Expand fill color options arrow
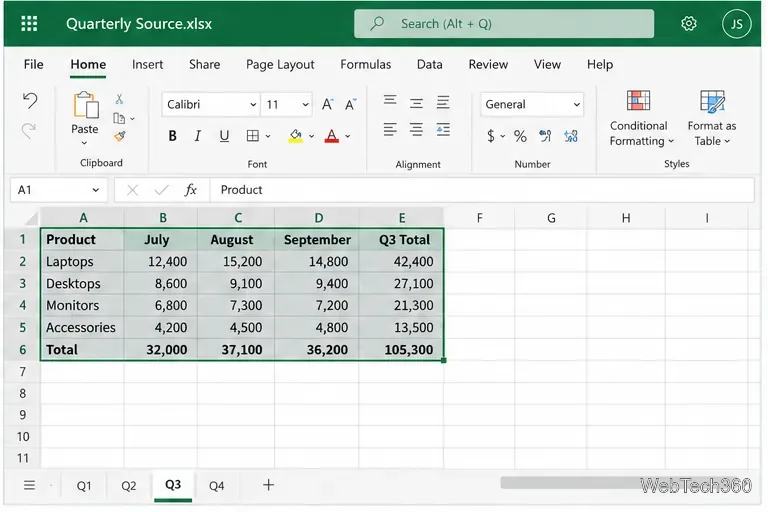The height and width of the screenshot is (512, 768). (x=312, y=136)
